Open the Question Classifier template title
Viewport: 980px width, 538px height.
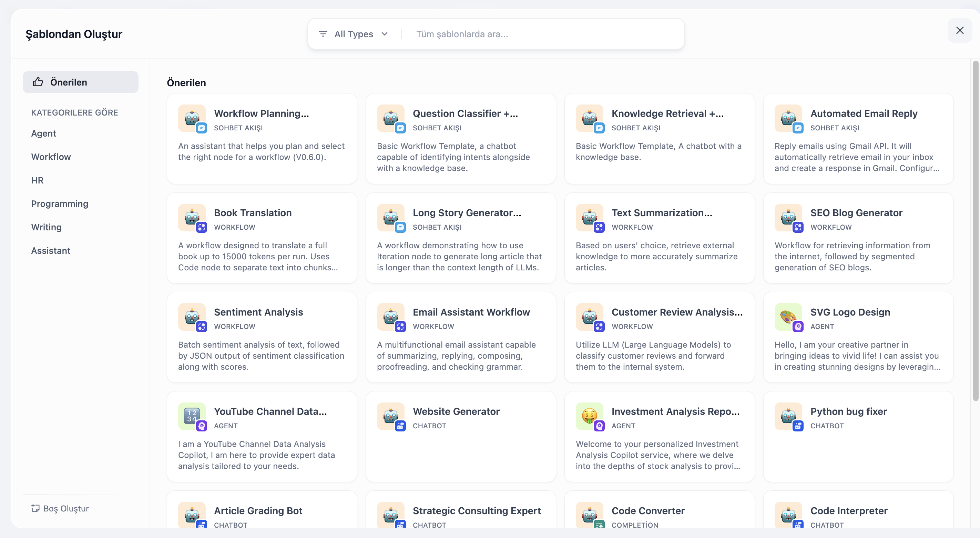[x=465, y=113]
